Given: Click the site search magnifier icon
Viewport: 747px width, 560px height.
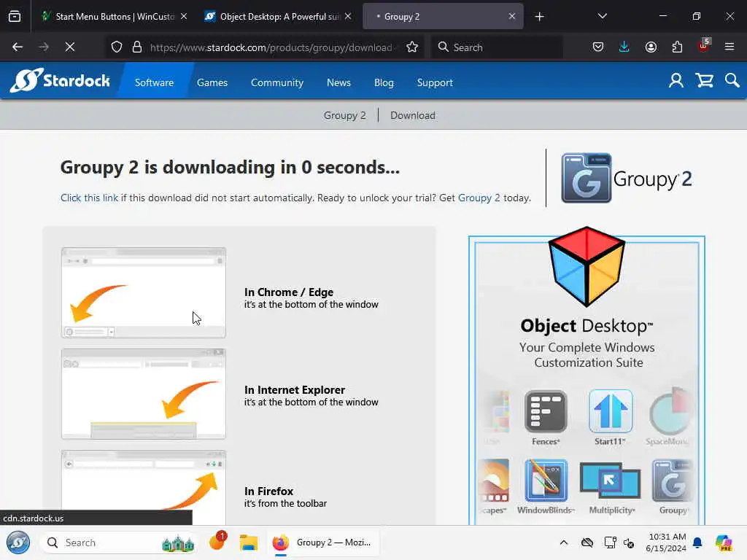Looking at the screenshot, I should point(732,80).
